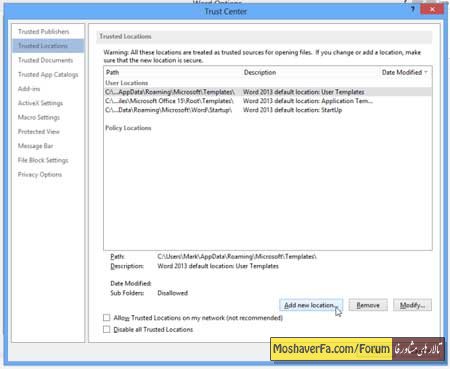The image size is (450, 369).
Task: Click the Disallowed sub folders value
Action: tap(173, 293)
